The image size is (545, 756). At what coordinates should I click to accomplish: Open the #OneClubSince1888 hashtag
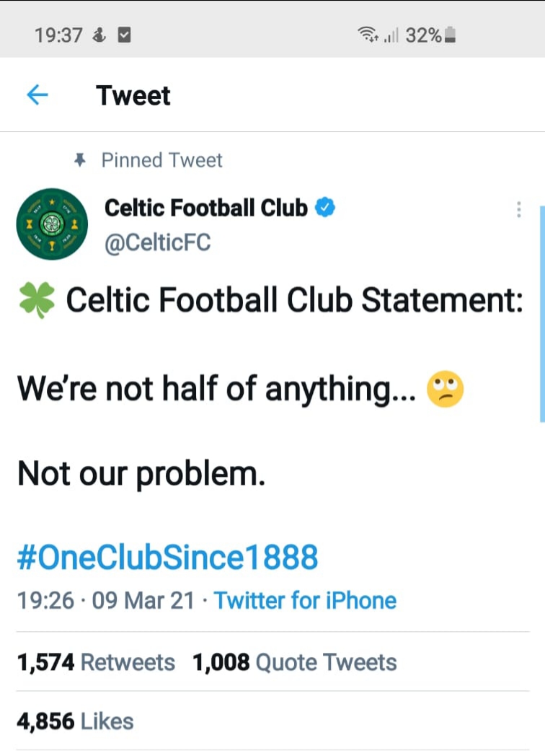click(168, 558)
